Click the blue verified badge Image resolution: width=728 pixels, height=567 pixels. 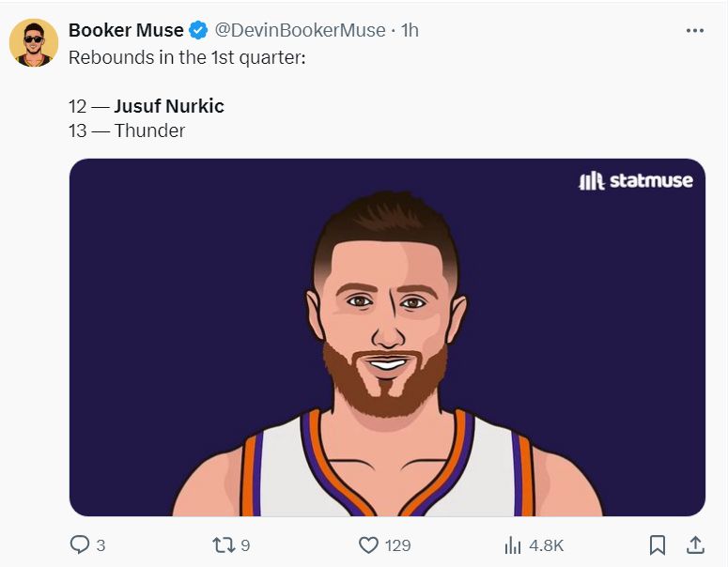(200, 30)
